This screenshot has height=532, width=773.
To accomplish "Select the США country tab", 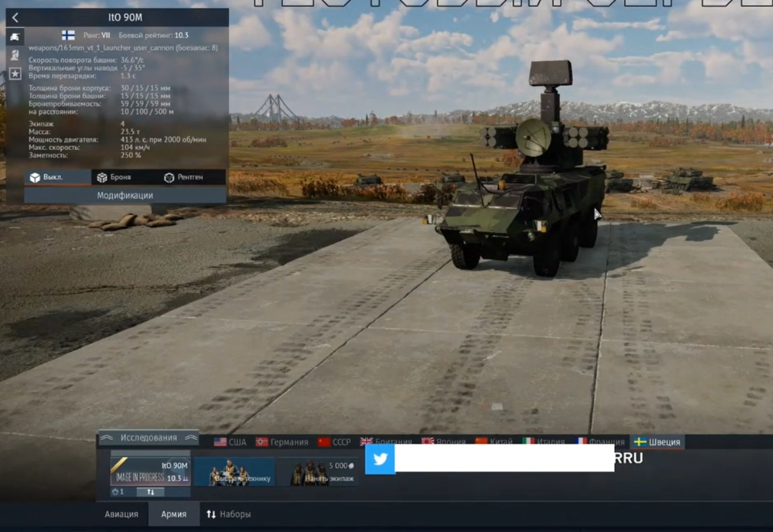I will point(230,442).
